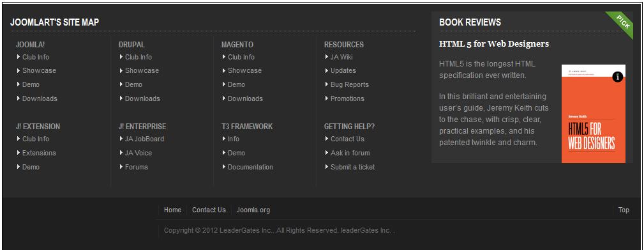Open Demo link under Drupal column
644x250 pixels.
pyautogui.click(x=133, y=84)
